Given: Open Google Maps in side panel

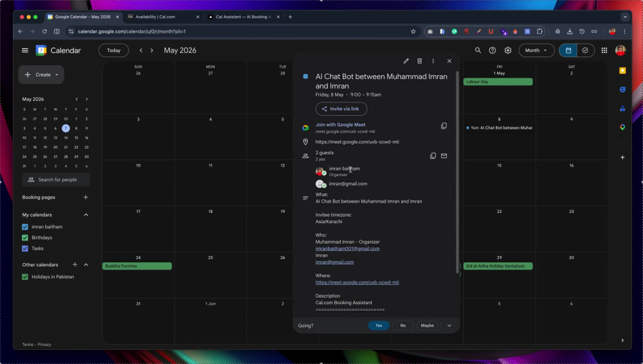Looking at the screenshot, I should pyautogui.click(x=622, y=127).
